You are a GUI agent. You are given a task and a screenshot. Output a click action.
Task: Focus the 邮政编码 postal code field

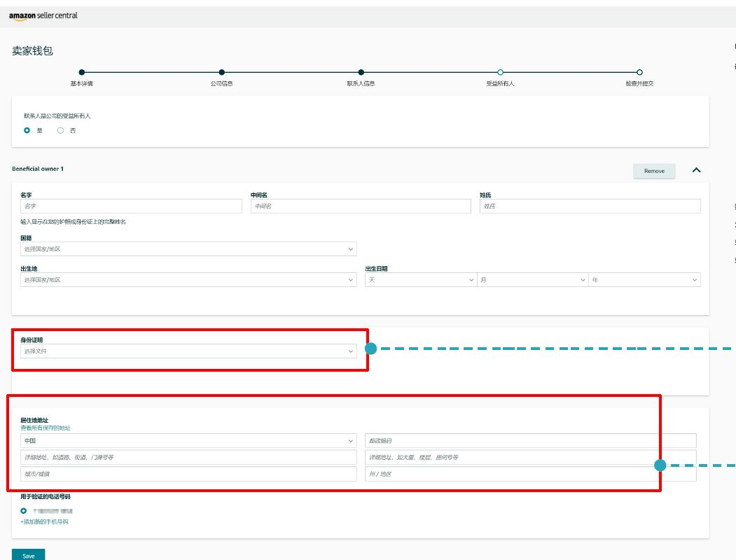coord(530,441)
